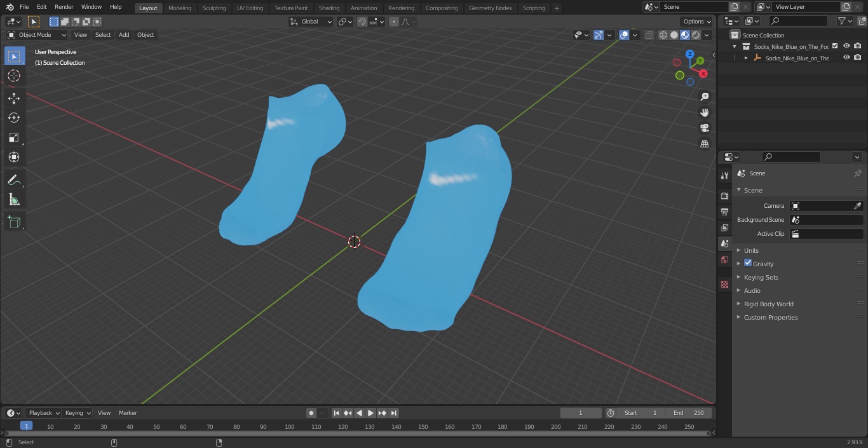The height and width of the screenshot is (448, 868).
Task: Open the Tool properties tab
Action: point(724,176)
